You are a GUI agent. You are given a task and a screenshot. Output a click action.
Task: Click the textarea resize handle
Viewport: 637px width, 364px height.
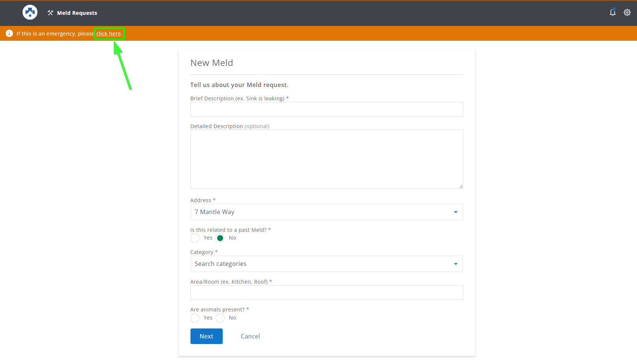461,186
